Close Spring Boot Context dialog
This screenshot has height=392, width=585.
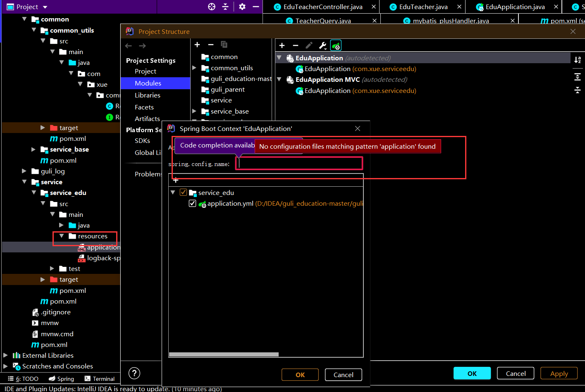[358, 128]
